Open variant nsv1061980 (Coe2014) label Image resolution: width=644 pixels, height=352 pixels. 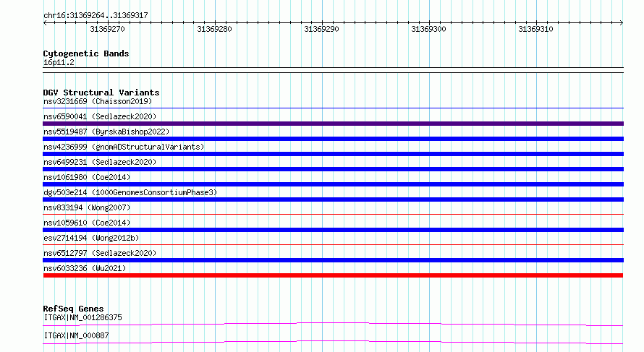point(87,177)
